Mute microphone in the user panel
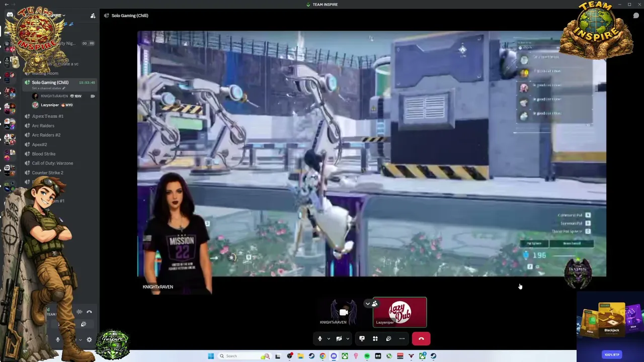 point(58,340)
